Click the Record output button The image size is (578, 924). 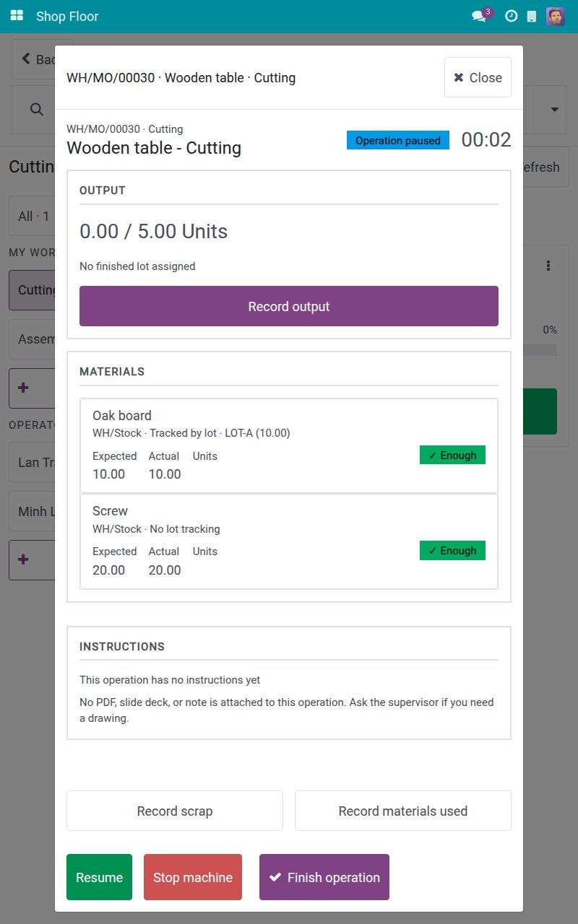(x=289, y=306)
